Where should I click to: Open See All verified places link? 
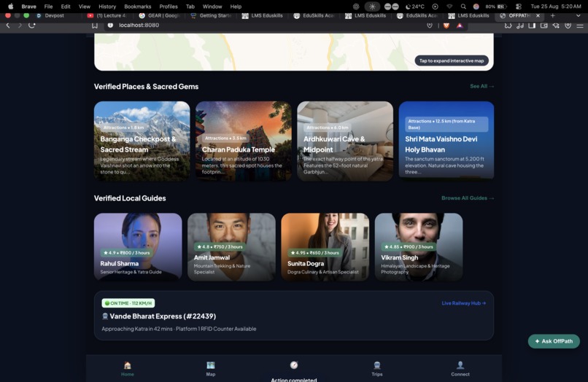click(482, 86)
